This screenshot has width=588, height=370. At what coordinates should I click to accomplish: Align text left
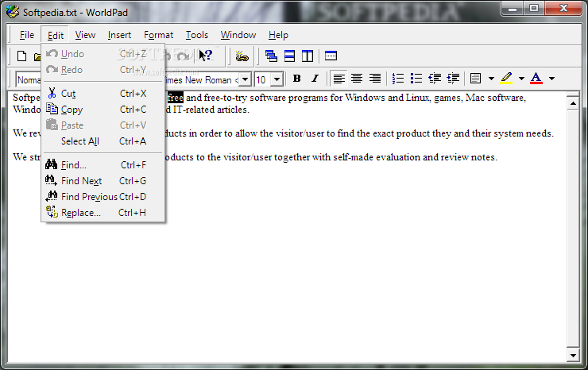point(338,79)
